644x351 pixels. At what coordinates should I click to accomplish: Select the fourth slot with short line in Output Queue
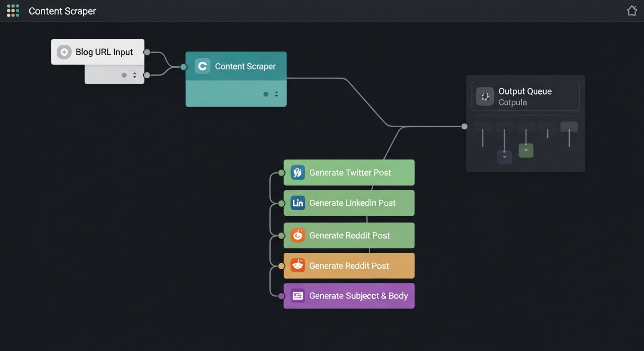(547, 127)
